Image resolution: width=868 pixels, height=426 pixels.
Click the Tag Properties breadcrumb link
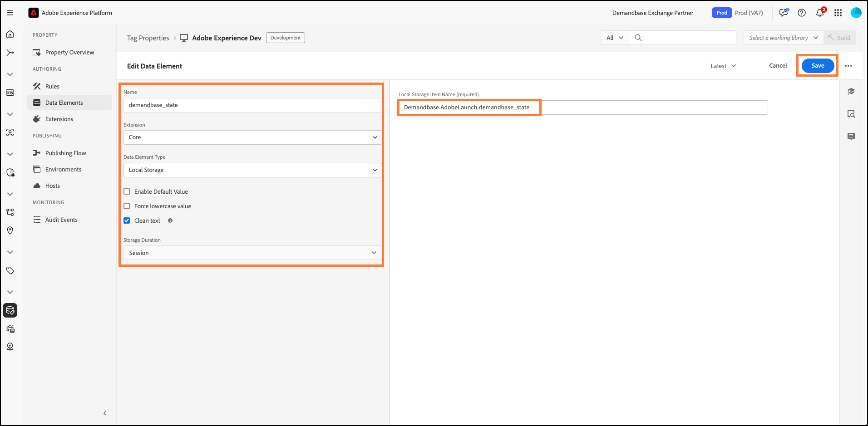[x=148, y=38]
